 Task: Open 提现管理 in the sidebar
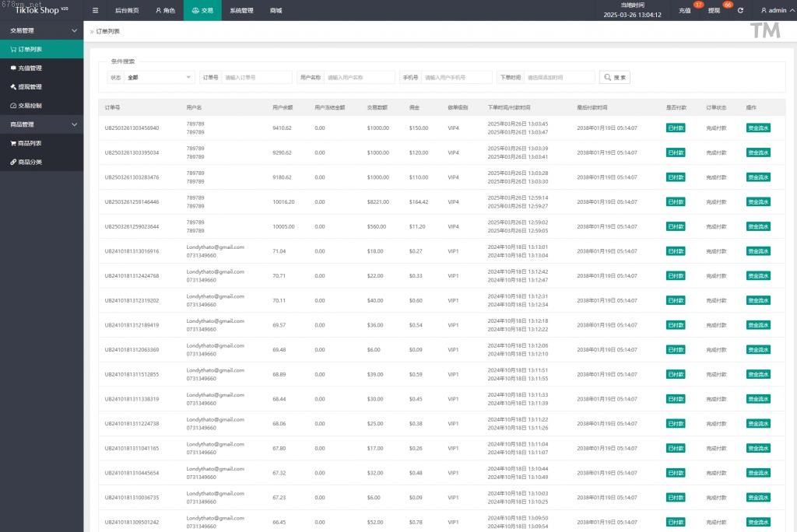pos(30,86)
